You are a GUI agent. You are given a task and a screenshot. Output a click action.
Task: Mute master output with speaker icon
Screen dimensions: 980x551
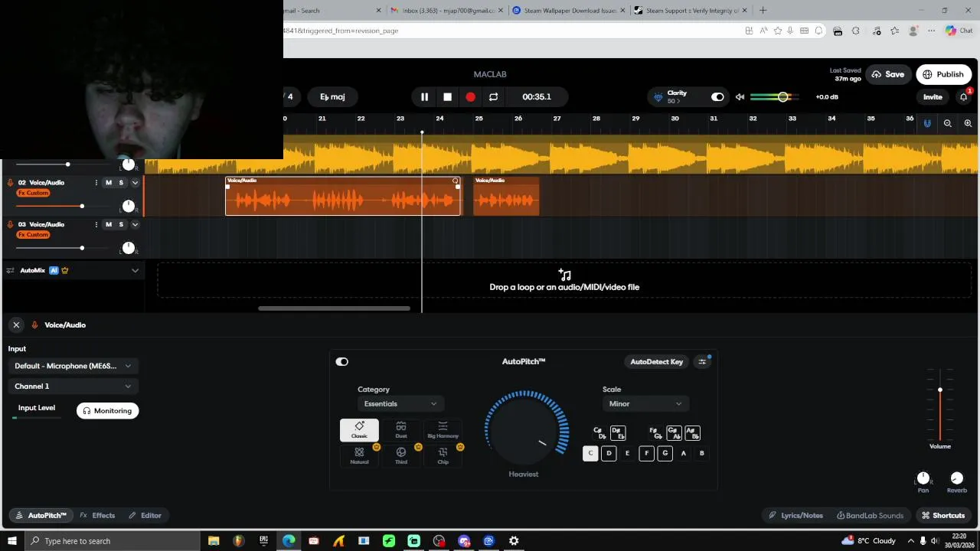[x=740, y=97]
